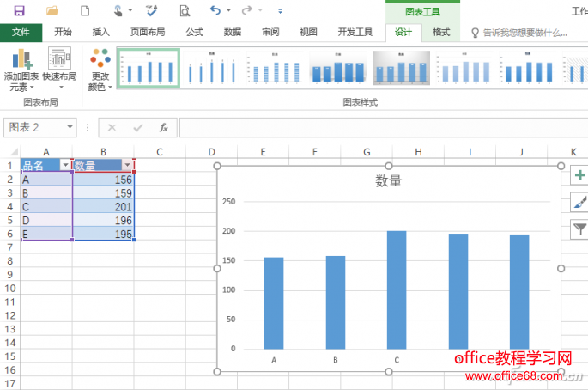Switch to the 视图 tab
Image resolution: width=588 pixels, height=390 pixels.
click(308, 33)
